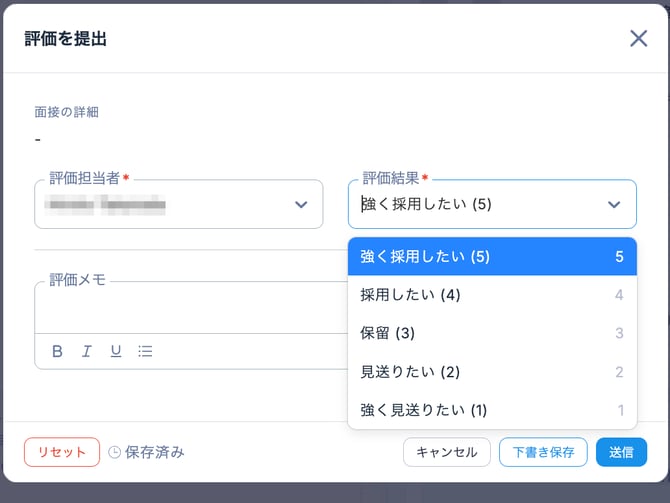Click the キャンセル button
The image size is (670, 503).
(x=446, y=452)
